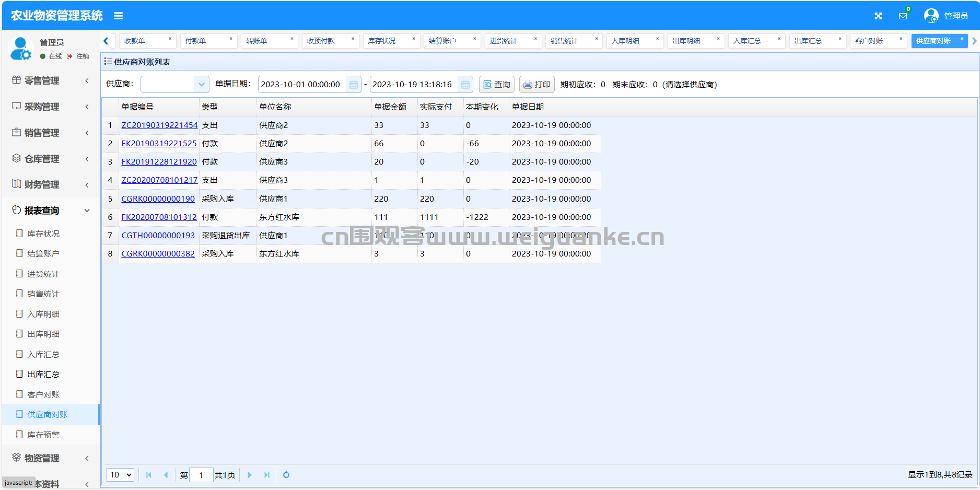Click the 查询 search button
980x490 pixels.
[497, 85]
